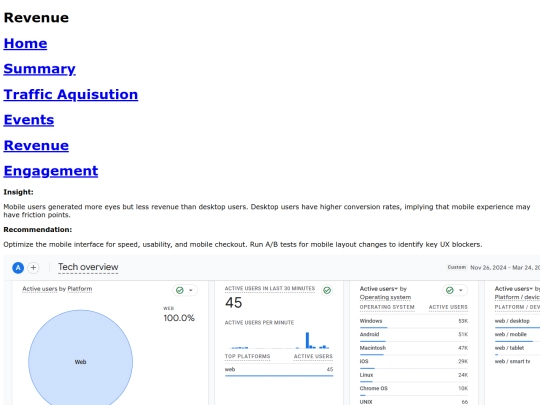This screenshot has width=540, height=405.
Task: Click green check icon on Active users by Platform
Action: [180, 290]
